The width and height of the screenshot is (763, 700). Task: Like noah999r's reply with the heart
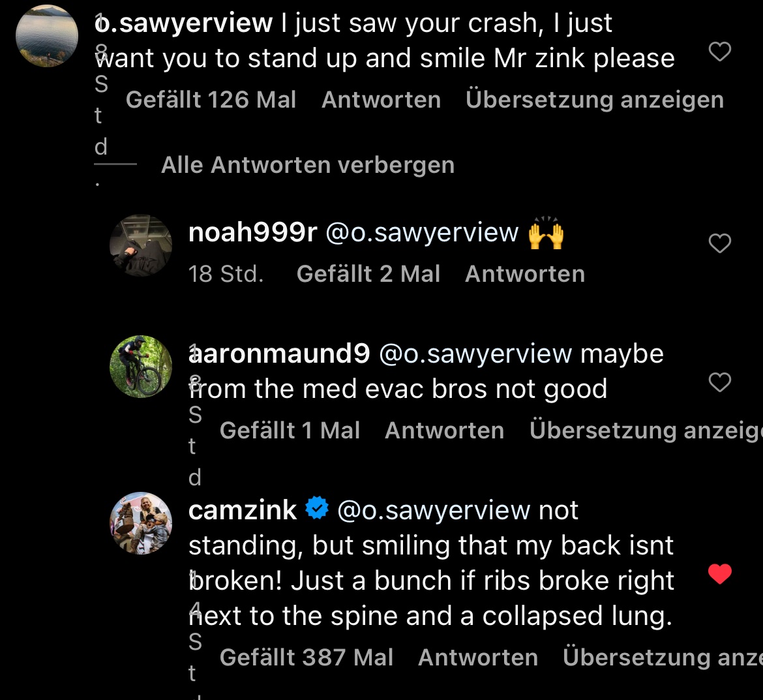[x=719, y=243]
